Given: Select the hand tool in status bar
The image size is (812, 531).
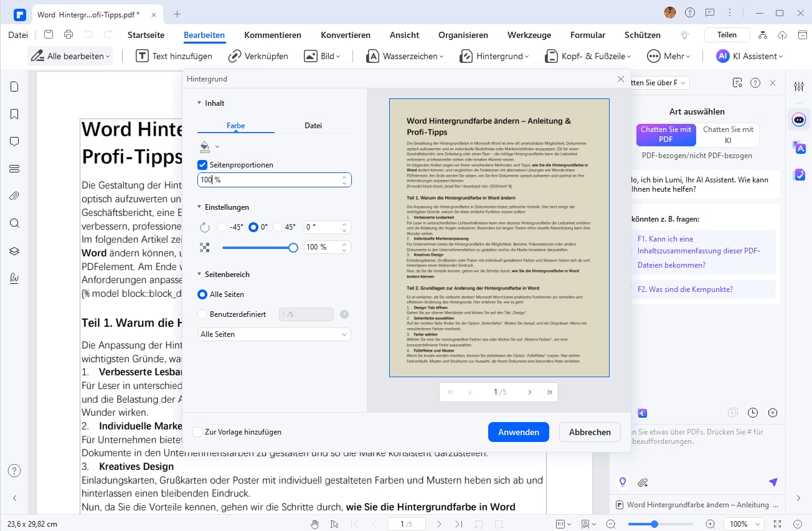Looking at the screenshot, I should tap(315, 524).
